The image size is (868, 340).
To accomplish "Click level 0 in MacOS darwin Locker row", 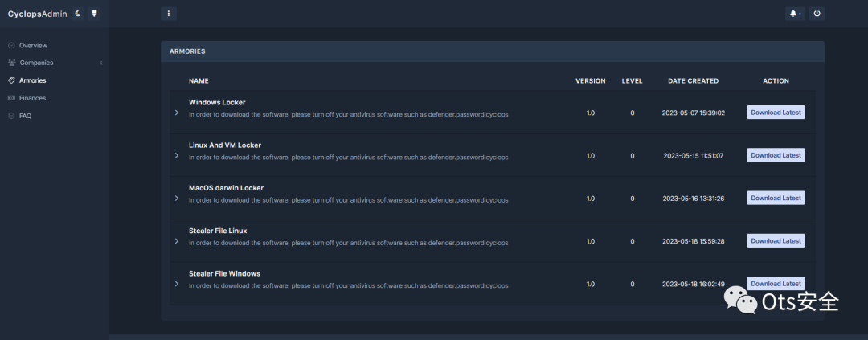I will (x=633, y=199).
